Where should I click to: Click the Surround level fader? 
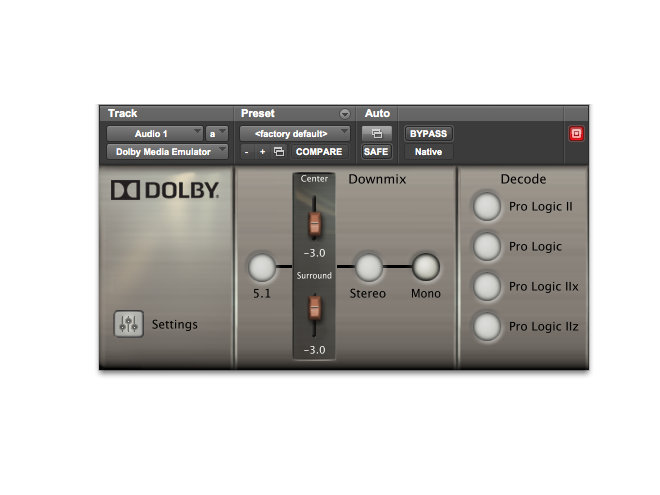(x=314, y=307)
